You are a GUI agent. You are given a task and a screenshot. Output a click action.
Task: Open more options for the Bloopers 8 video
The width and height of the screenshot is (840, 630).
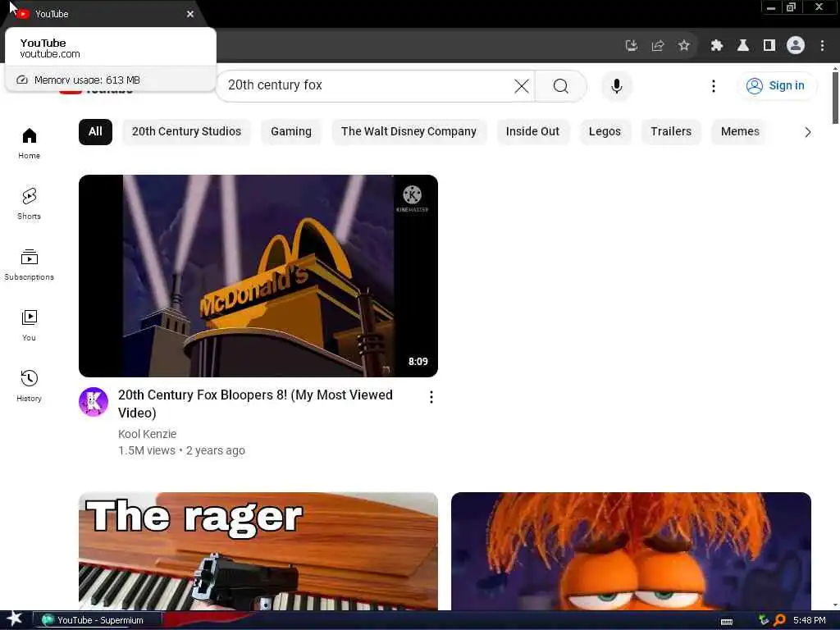pos(431,397)
